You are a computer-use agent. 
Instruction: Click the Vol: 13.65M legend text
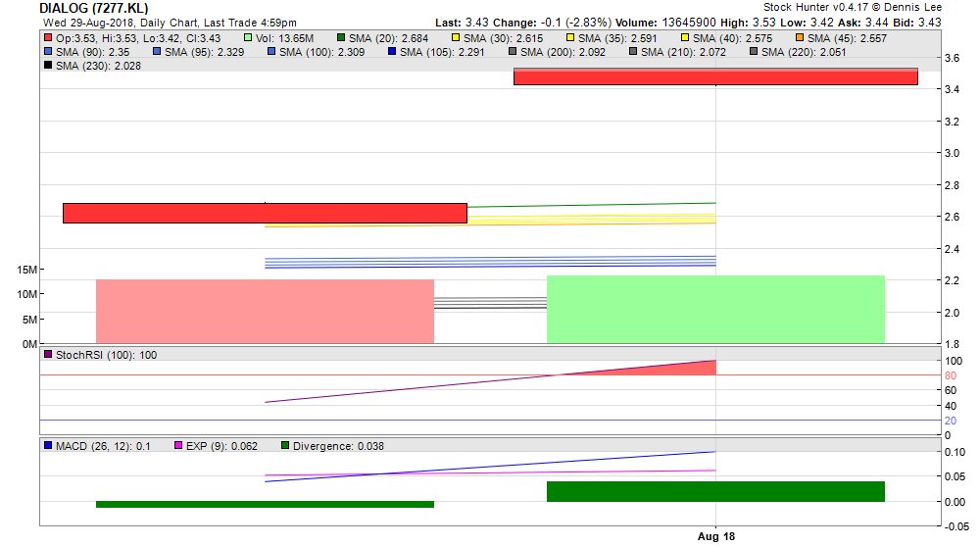(x=285, y=38)
